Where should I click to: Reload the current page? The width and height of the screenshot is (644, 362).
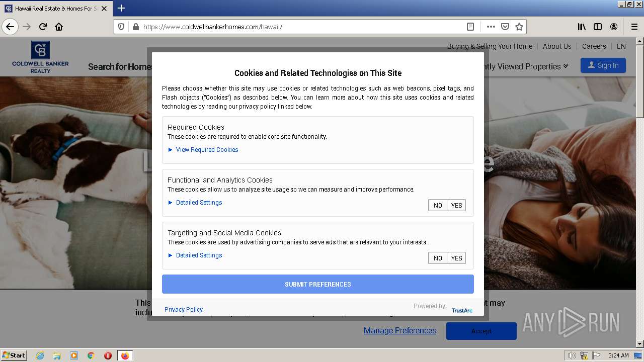pyautogui.click(x=43, y=27)
